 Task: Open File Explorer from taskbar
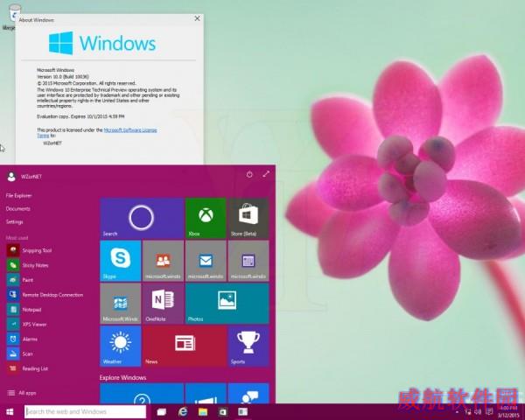(203, 411)
